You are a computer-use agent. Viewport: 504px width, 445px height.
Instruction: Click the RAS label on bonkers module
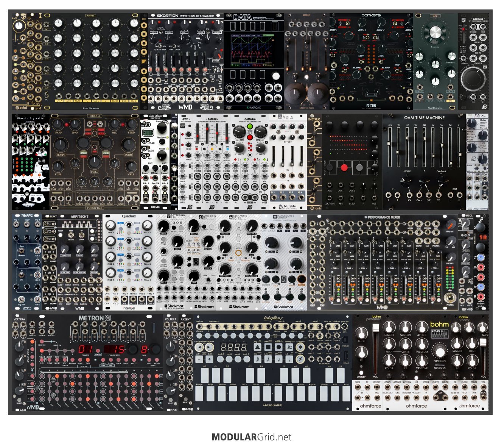click(x=371, y=106)
